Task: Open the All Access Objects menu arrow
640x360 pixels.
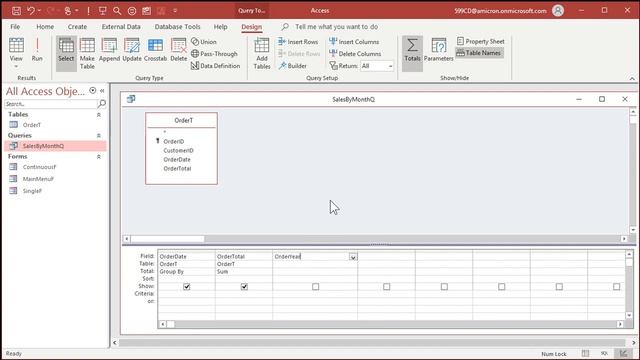Action: pyautogui.click(x=93, y=91)
